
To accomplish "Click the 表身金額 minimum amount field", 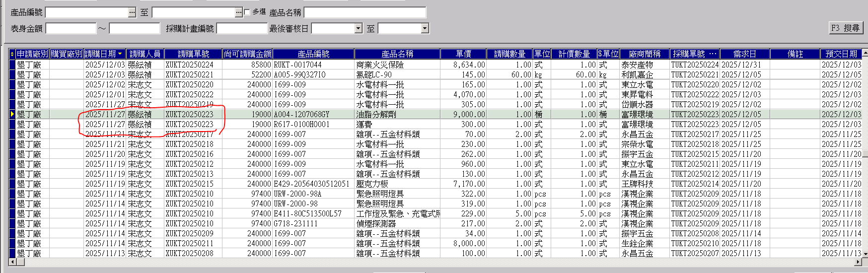I will (71, 29).
